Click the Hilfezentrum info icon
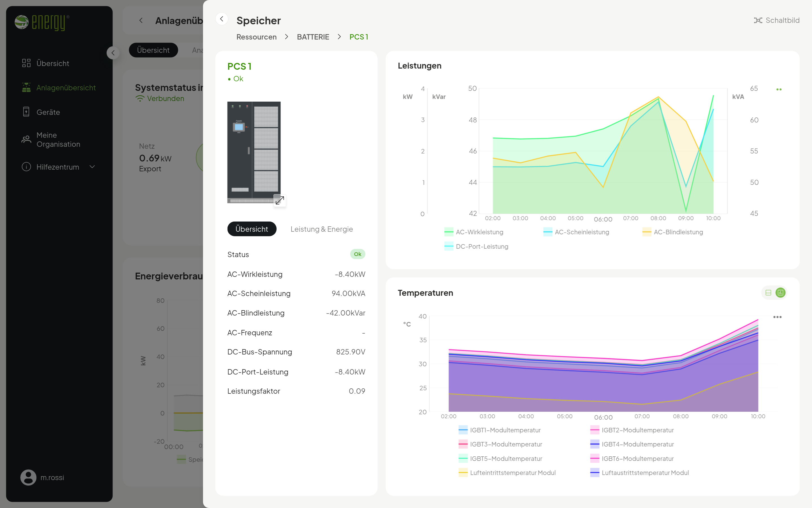This screenshot has width=812, height=508. (26, 167)
